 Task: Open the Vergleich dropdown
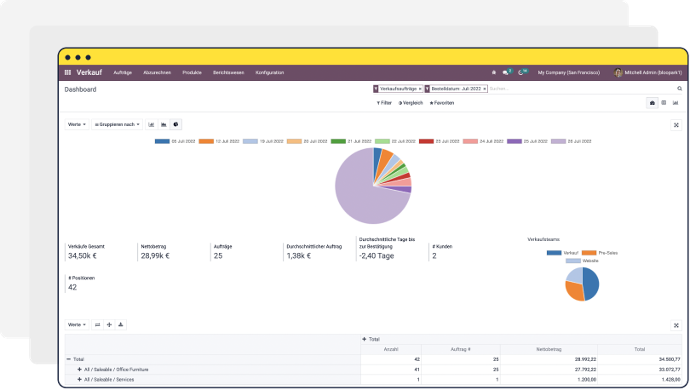411,103
